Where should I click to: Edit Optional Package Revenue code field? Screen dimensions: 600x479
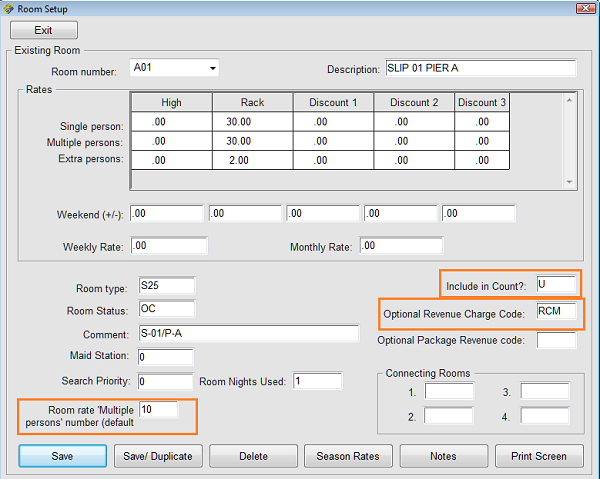coord(556,340)
